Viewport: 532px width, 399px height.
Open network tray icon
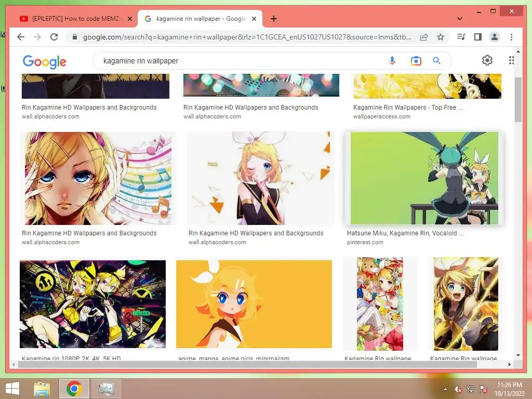click(x=471, y=389)
